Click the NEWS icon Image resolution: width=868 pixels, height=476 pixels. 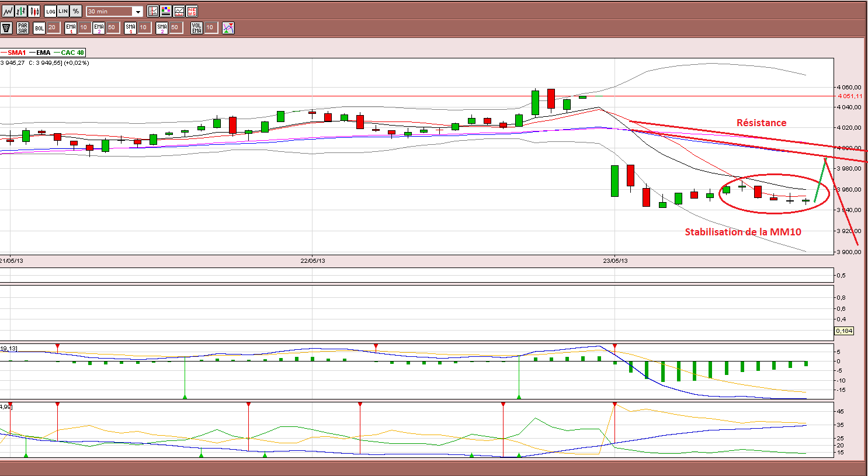[192, 11]
